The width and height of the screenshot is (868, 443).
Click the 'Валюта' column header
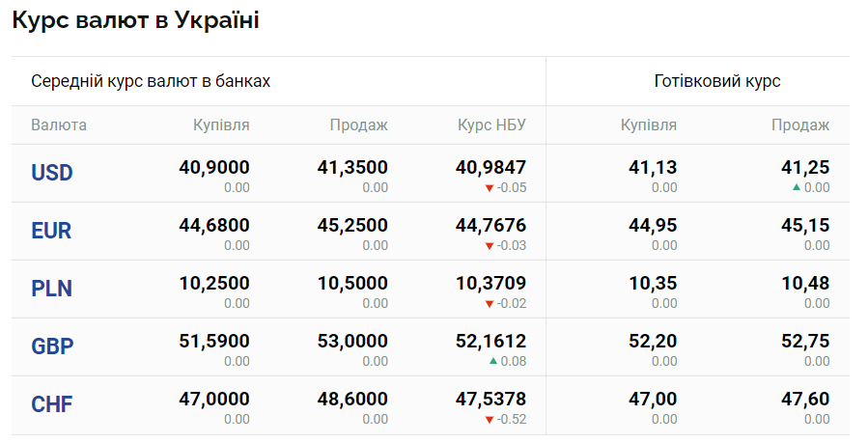coord(59,125)
